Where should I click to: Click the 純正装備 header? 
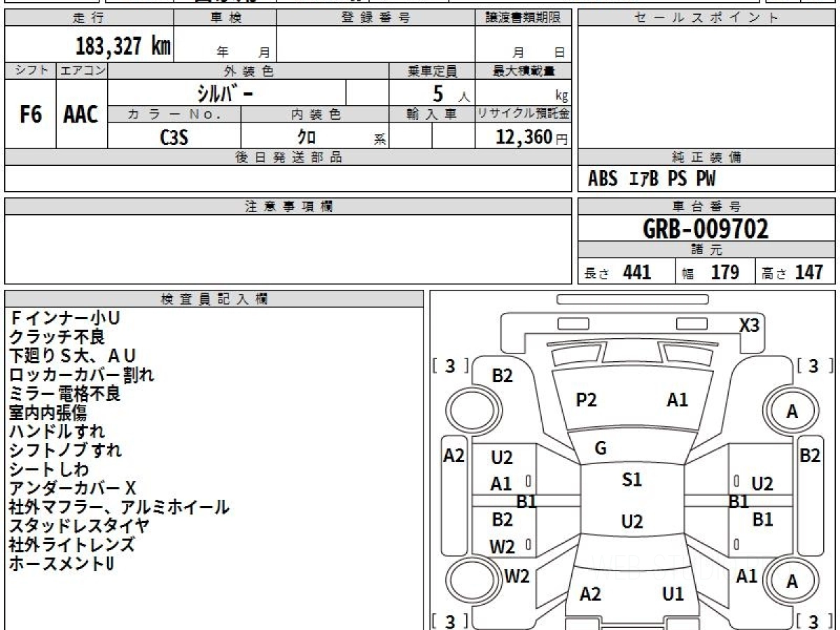(707, 157)
